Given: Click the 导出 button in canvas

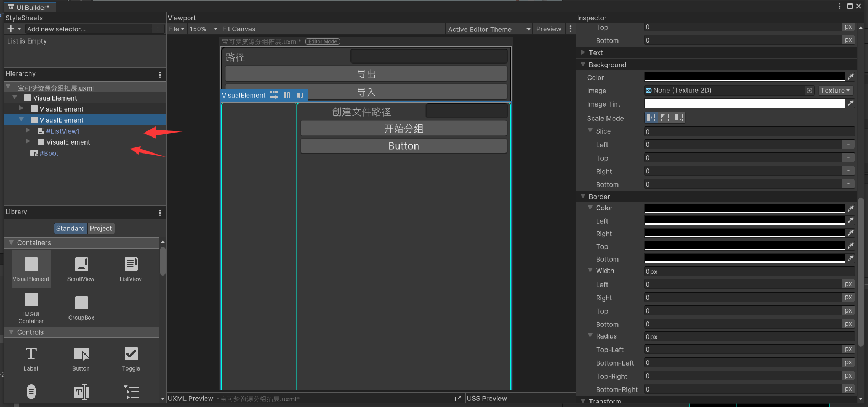Looking at the screenshot, I should pyautogui.click(x=366, y=73).
